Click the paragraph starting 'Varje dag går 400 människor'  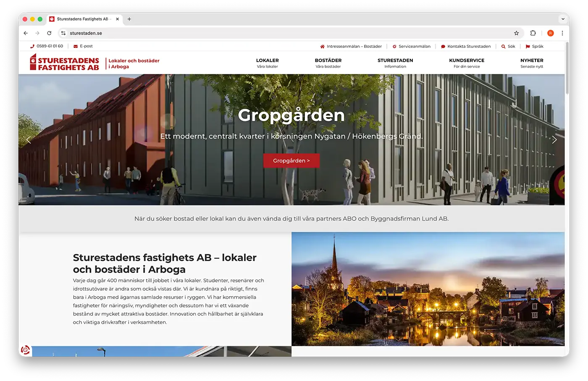tap(169, 301)
